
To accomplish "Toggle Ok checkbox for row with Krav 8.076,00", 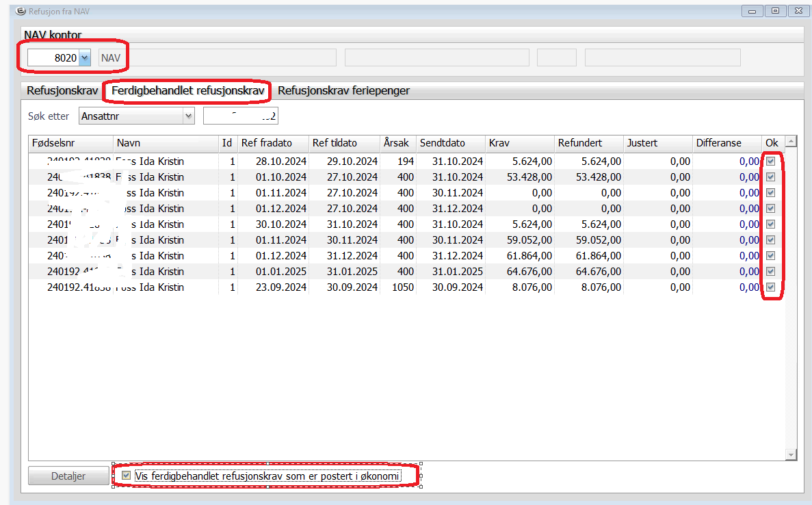I will pos(771,287).
